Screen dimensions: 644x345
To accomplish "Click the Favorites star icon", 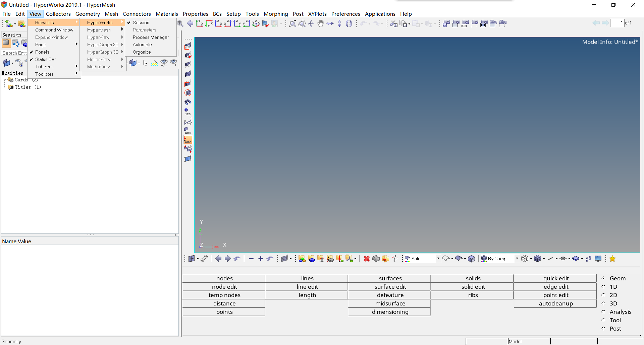I will (612, 259).
